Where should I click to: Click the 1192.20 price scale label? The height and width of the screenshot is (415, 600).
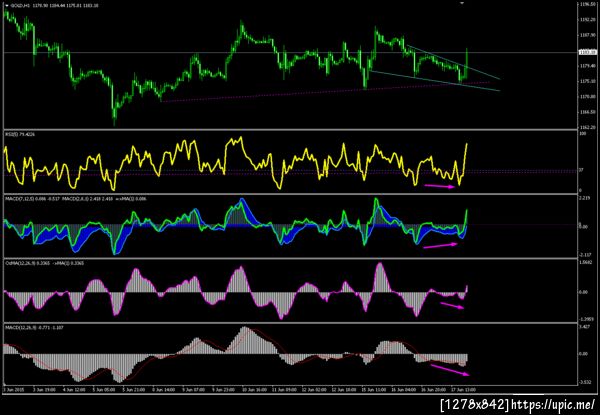tap(587, 19)
